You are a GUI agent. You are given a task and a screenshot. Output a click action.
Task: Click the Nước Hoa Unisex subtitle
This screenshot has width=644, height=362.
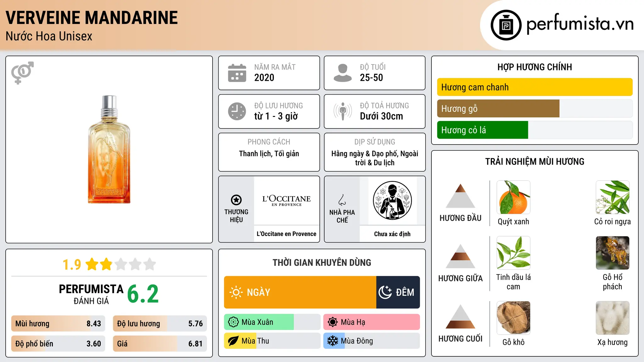click(49, 36)
